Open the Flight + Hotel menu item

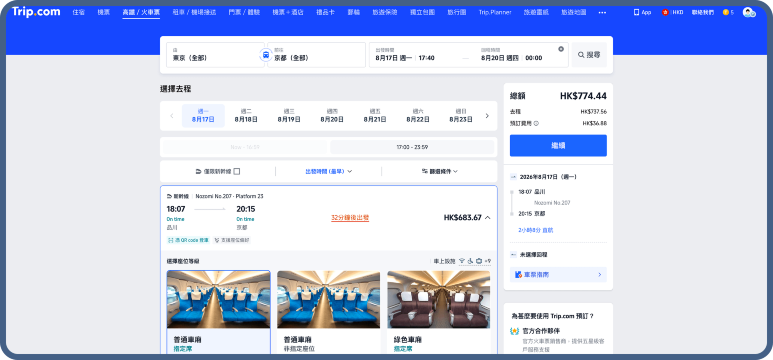(x=288, y=12)
